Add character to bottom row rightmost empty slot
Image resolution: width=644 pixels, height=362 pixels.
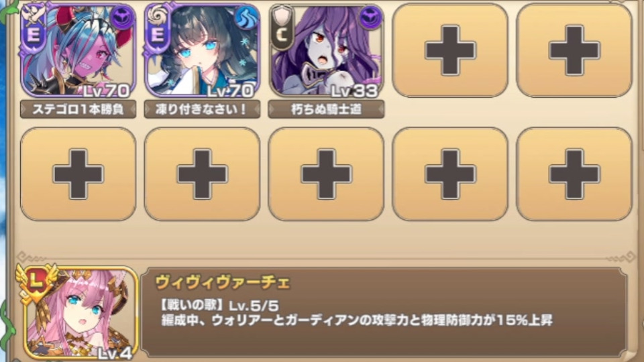coord(574,174)
